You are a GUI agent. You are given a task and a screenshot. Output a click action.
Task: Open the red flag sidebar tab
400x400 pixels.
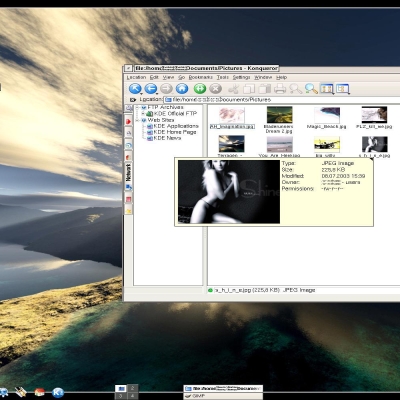128,121
